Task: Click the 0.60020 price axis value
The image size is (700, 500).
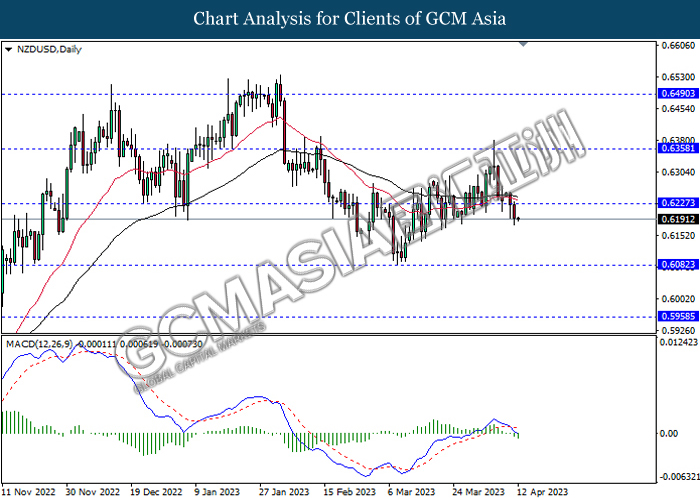Action: 678,299
